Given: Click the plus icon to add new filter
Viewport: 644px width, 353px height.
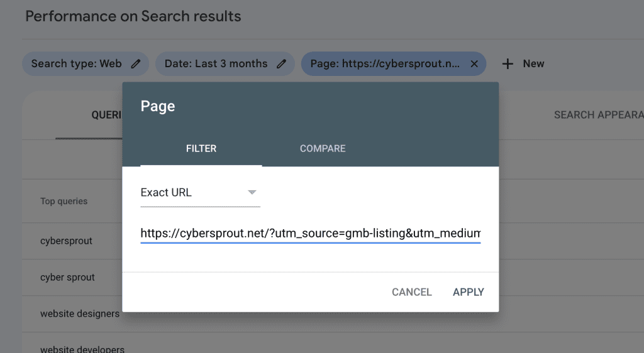Looking at the screenshot, I should click(508, 64).
